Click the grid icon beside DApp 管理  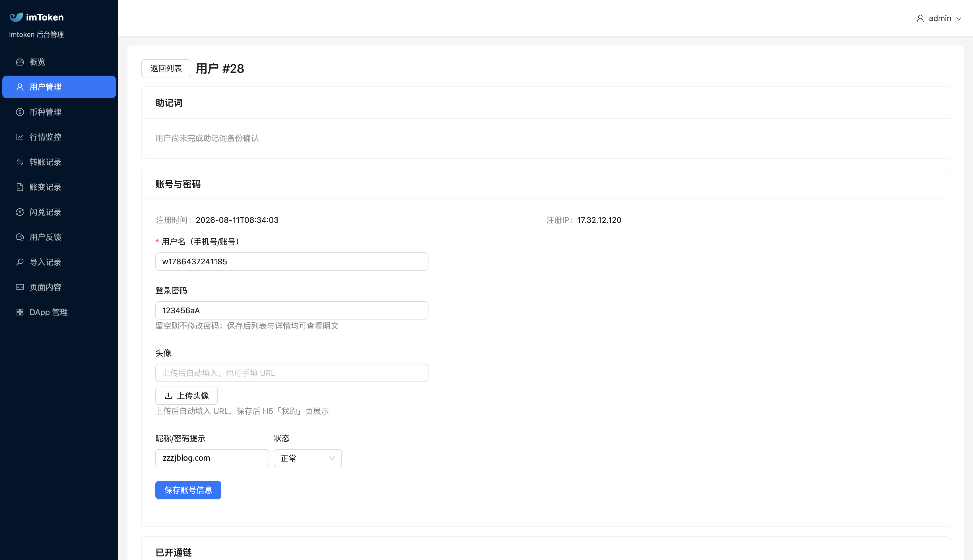coord(20,312)
